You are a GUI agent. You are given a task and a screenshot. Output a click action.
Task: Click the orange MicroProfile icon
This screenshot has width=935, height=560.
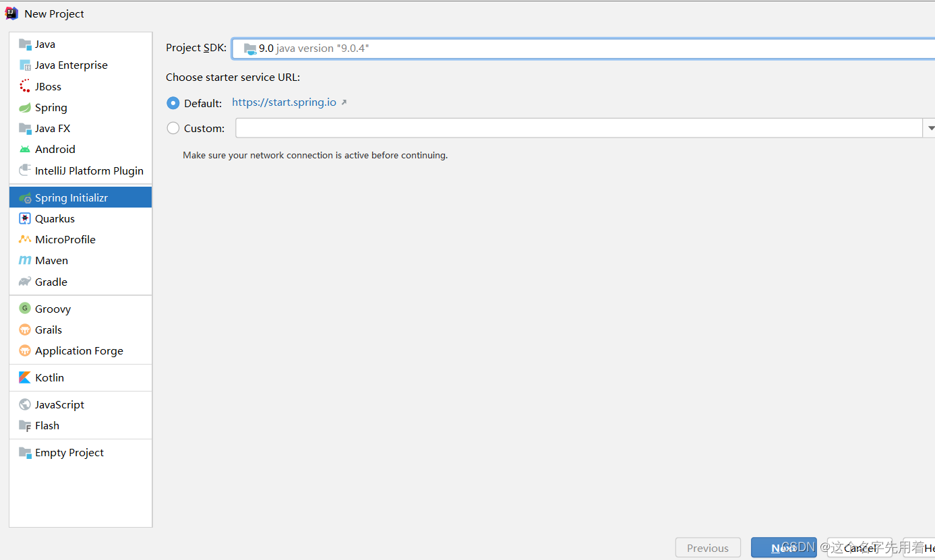[x=25, y=240]
